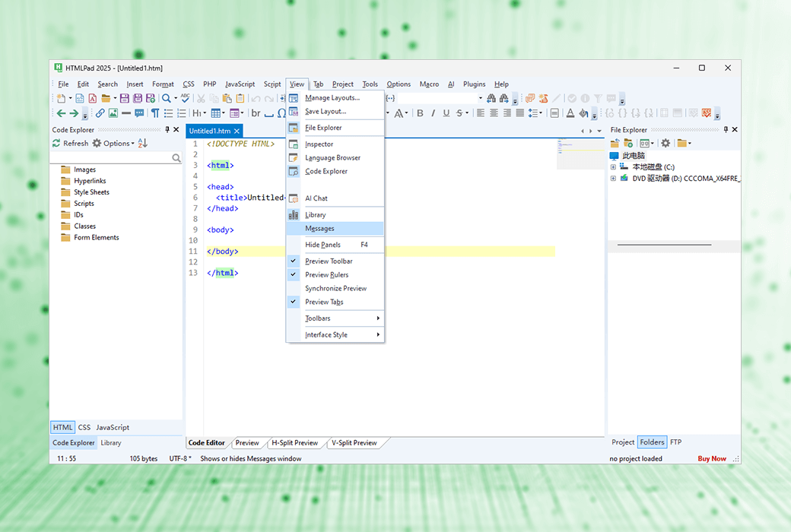Insert an image with the picture icon
791x532 pixels.
[x=113, y=113]
